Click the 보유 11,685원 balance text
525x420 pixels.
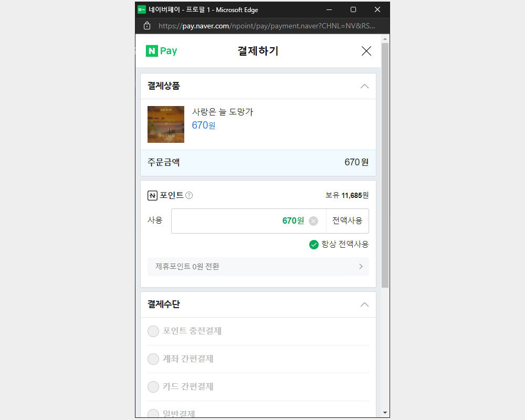click(x=347, y=195)
